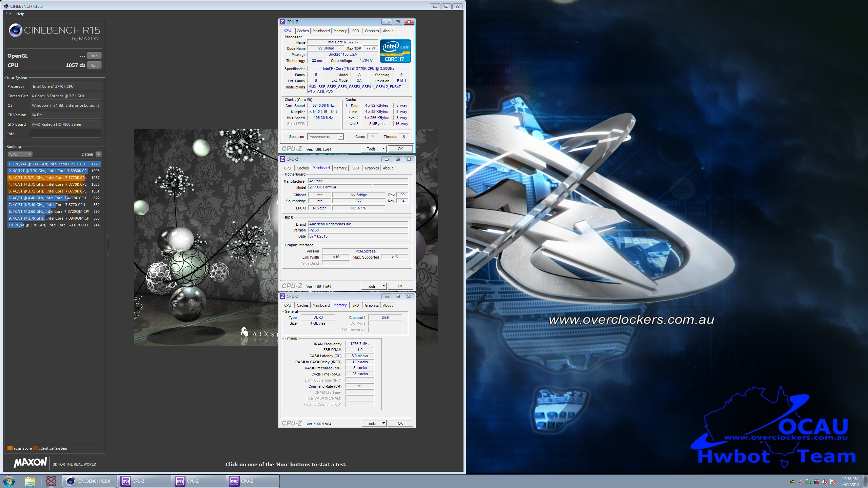Screen dimensions: 868x488
Task: Click the rendered spheres benchmark image
Action: point(206,237)
